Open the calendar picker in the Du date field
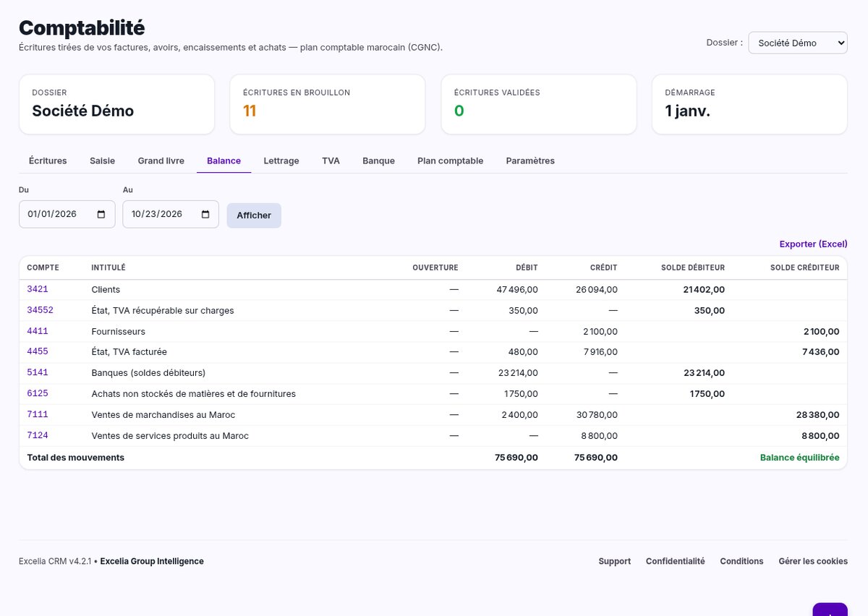Viewport: 868px width, 616px height. [101, 215]
